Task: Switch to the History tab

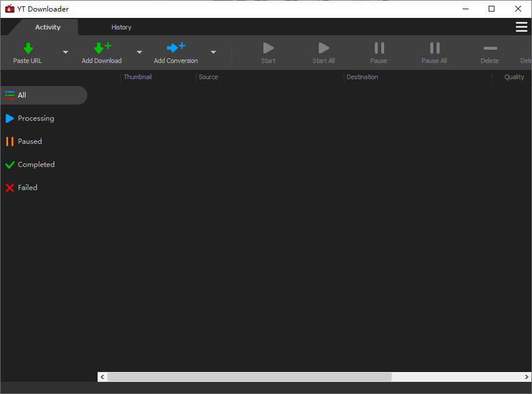Action: 121,27
